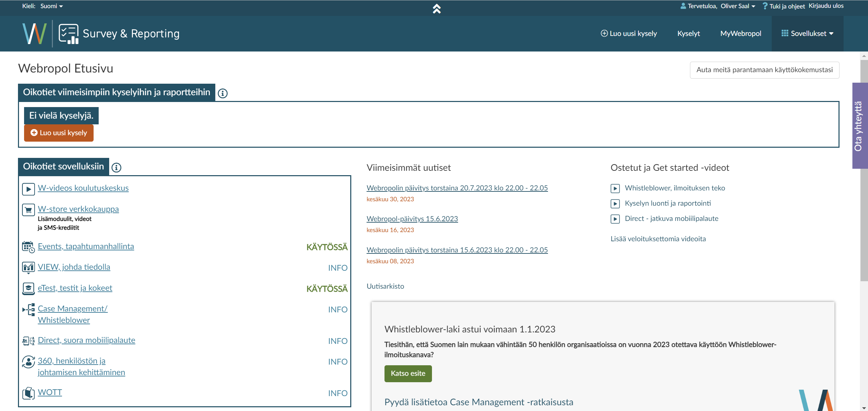Open Whistleblower, ilmoituksen teko video
The height and width of the screenshot is (411, 868).
pos(675,188)
